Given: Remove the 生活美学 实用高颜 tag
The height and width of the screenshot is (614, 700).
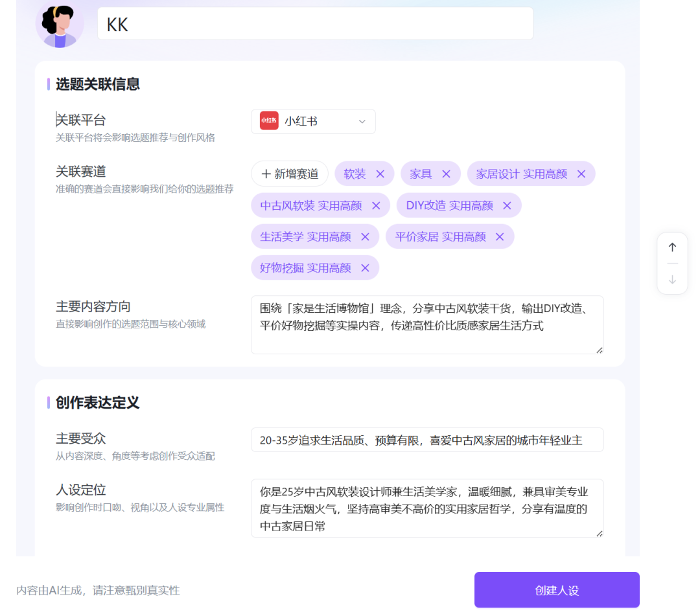Looking at the screenshot, I should tap(365, 237).
